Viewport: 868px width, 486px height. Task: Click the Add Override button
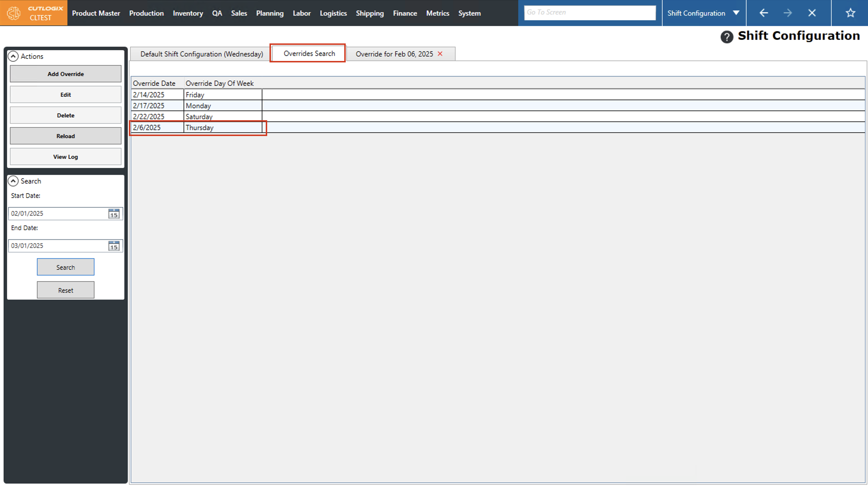65,74
